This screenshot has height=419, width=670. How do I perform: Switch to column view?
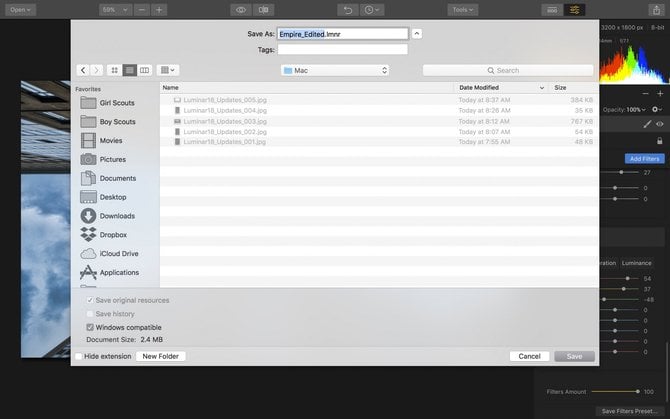(x=144, y=70)
